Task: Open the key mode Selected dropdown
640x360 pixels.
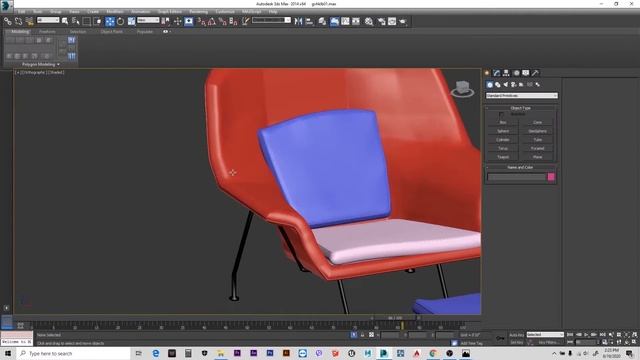Action: pyautogui.click(x=545, y=335)
